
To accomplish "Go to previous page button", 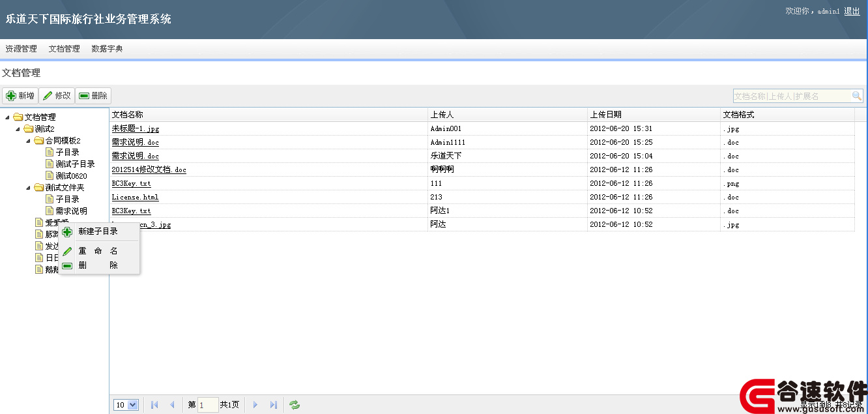I will pyautogui.click(x=172, y=405).
